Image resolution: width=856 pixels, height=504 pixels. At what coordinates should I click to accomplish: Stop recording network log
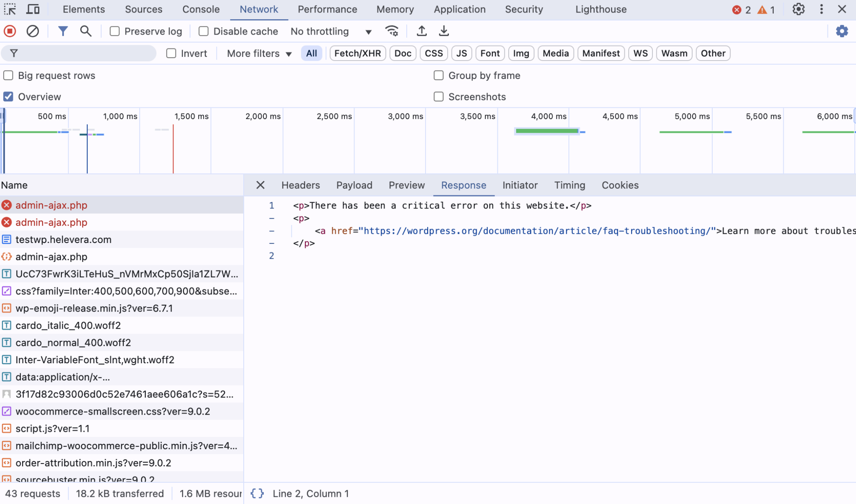(x=9, y=31)
